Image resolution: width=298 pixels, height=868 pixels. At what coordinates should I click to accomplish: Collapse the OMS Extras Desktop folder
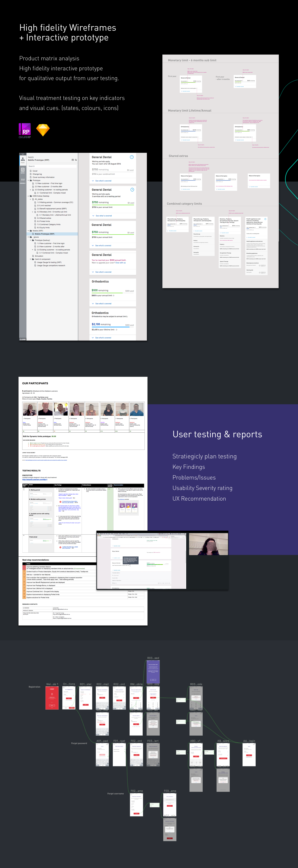point(28,196)
